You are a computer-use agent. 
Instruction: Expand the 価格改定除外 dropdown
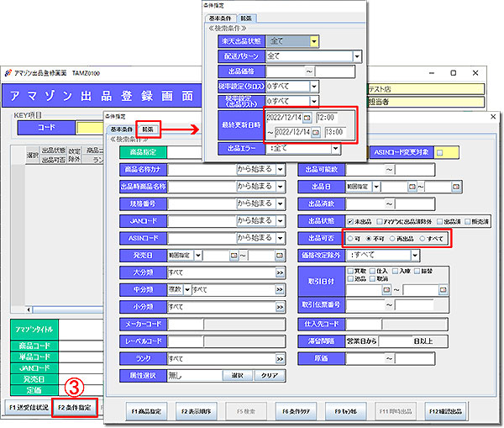pyautogui.click(x=443, y=255)
